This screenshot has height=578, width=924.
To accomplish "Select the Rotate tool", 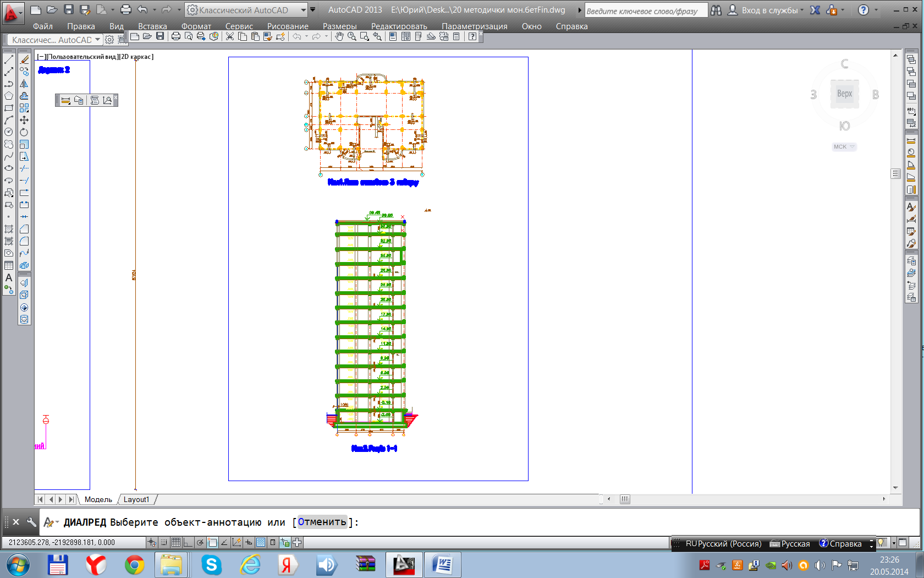I will coord(24,132).
